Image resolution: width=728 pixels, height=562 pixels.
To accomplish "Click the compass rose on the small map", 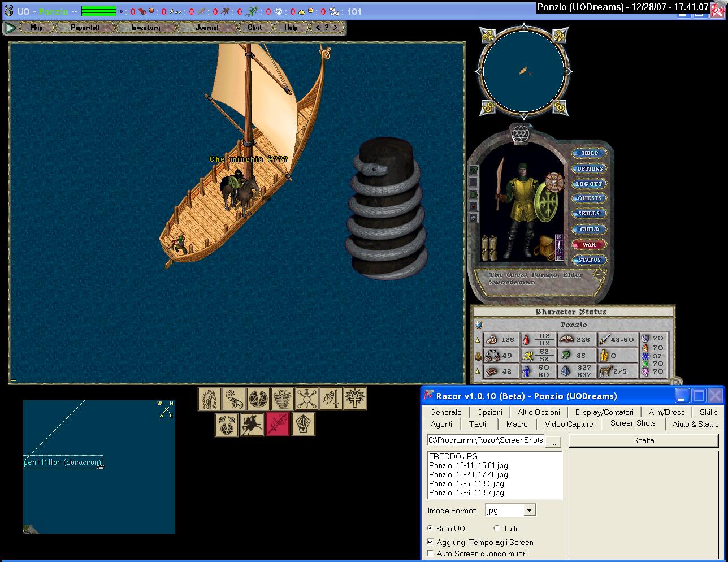I will pos(166,409).
